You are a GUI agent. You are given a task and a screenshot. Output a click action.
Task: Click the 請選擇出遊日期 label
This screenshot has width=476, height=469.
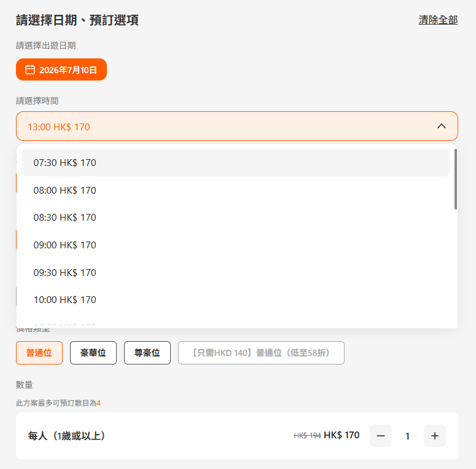tap(46, 45)
